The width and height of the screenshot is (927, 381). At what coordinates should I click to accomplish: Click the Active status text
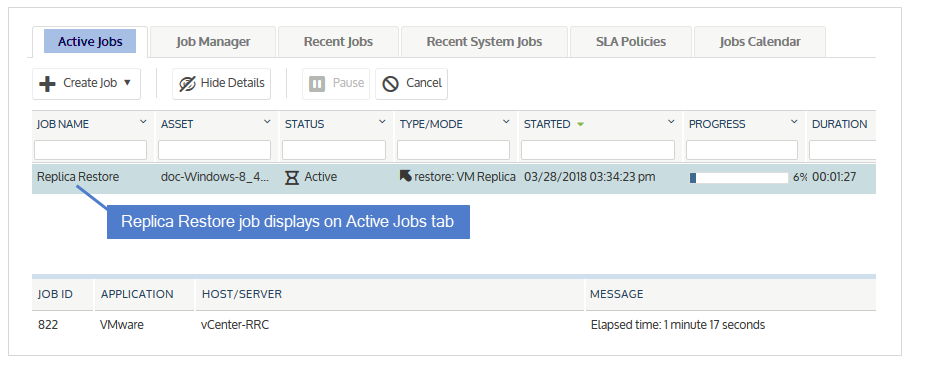pyautogui.click(x=320, y=177)
